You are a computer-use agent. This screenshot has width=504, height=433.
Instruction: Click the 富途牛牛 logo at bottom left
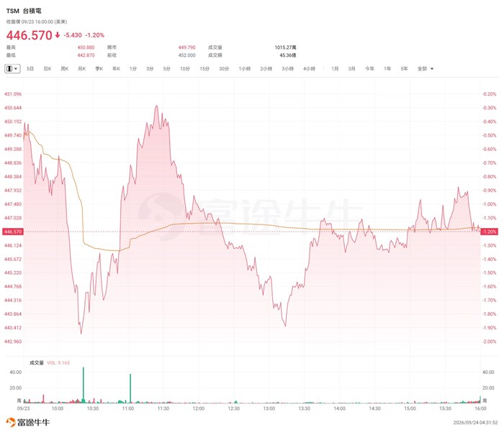[28, 422]
